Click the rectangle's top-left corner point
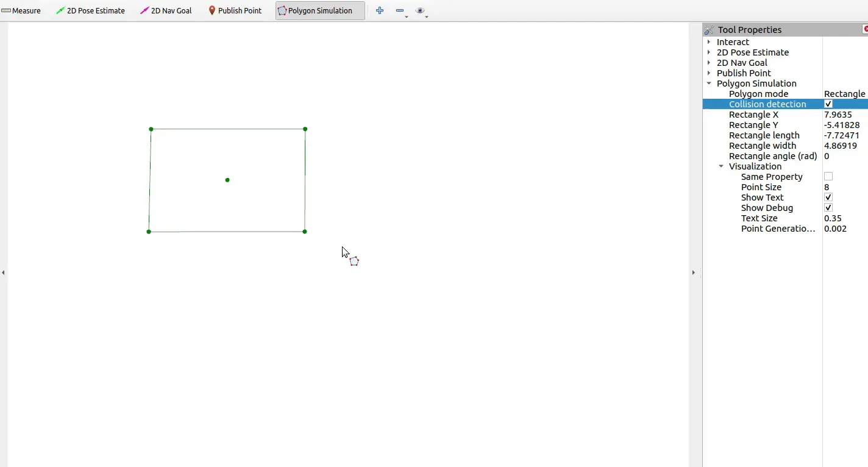Screen dimensions: 868x467 (x=151, y=129)
